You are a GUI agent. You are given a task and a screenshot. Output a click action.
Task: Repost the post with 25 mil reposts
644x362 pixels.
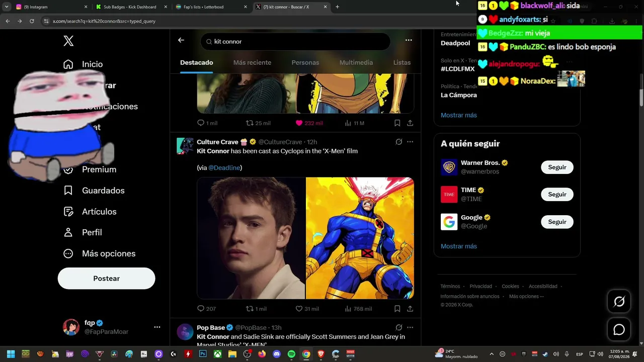point(258,123)
